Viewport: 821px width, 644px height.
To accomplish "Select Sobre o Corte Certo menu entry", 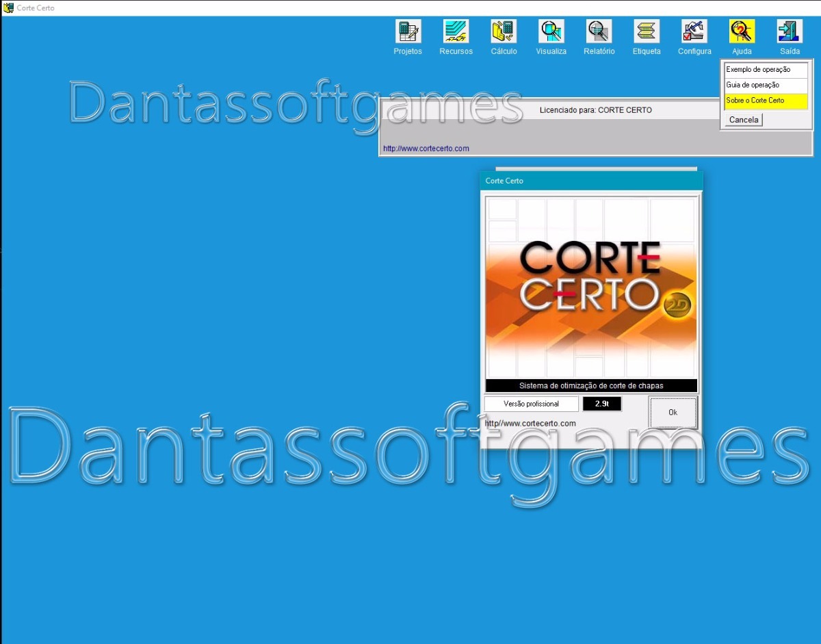I will coord(766,101).
